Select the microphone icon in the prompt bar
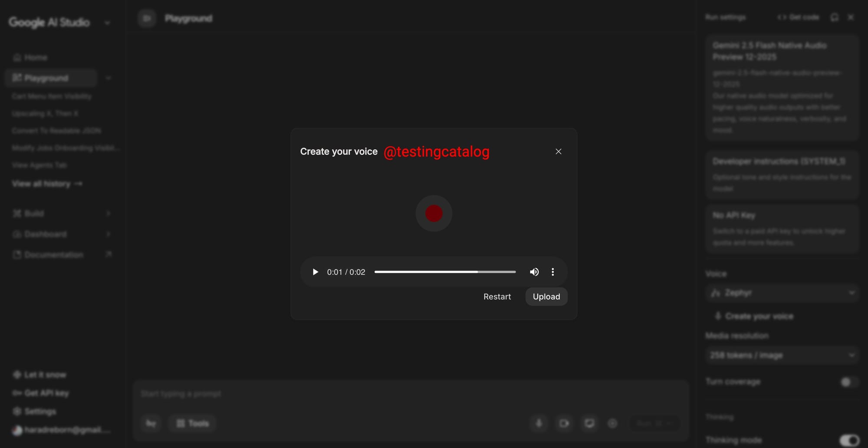 (x=539, y=423)
